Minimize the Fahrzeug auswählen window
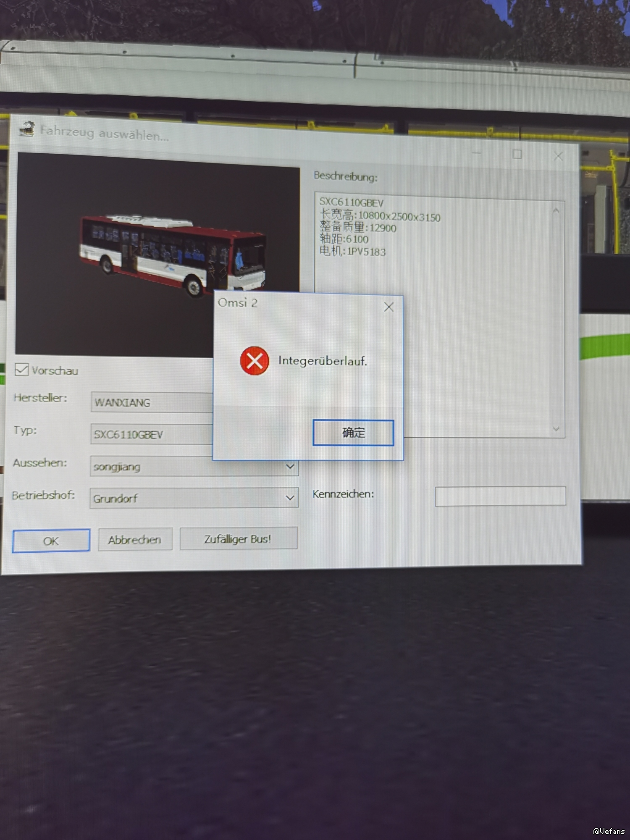The width and height of the screenshot is (630, 840). [476, 153]
